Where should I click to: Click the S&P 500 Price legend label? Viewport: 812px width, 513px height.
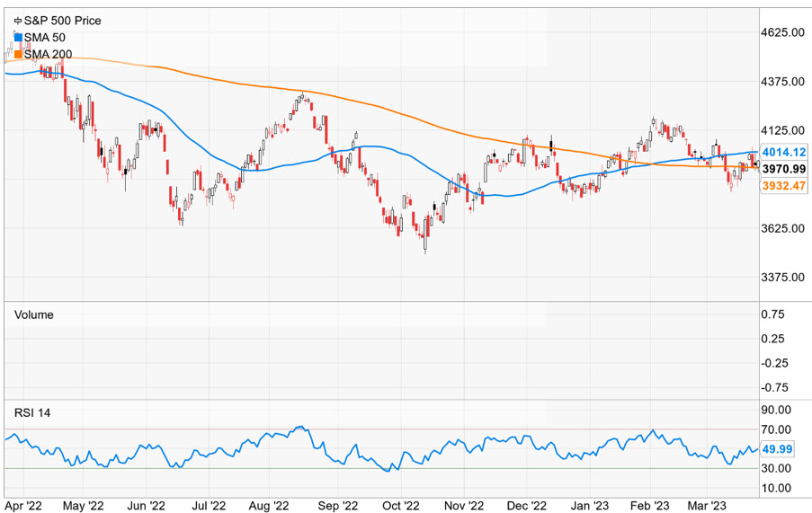click(63, 21)
